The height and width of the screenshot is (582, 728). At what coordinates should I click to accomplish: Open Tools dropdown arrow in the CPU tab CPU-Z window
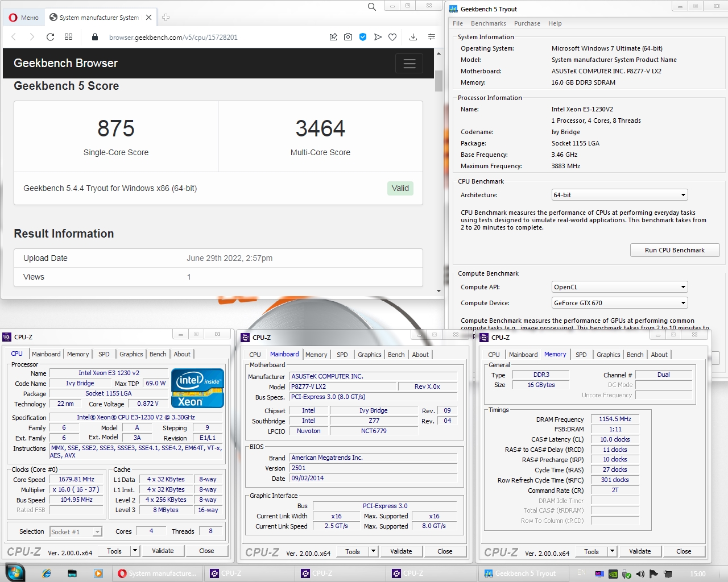click(x=135, y=551)
